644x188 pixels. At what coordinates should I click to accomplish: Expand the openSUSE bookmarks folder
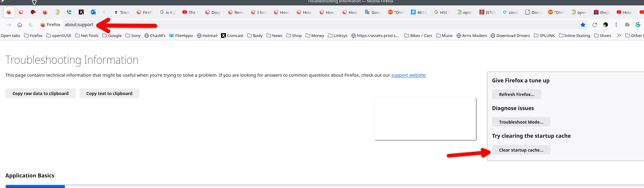59,35
